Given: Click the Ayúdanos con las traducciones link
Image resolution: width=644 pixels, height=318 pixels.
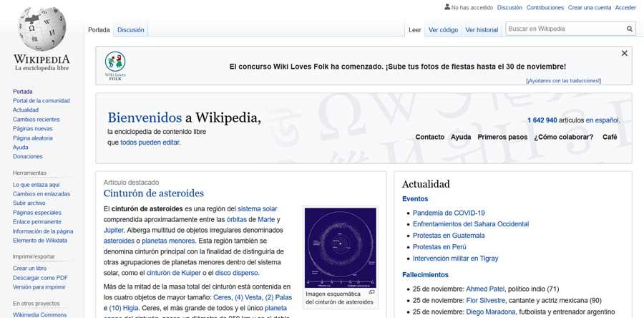Looking at the screenshot, I should [x=564, y=81].
